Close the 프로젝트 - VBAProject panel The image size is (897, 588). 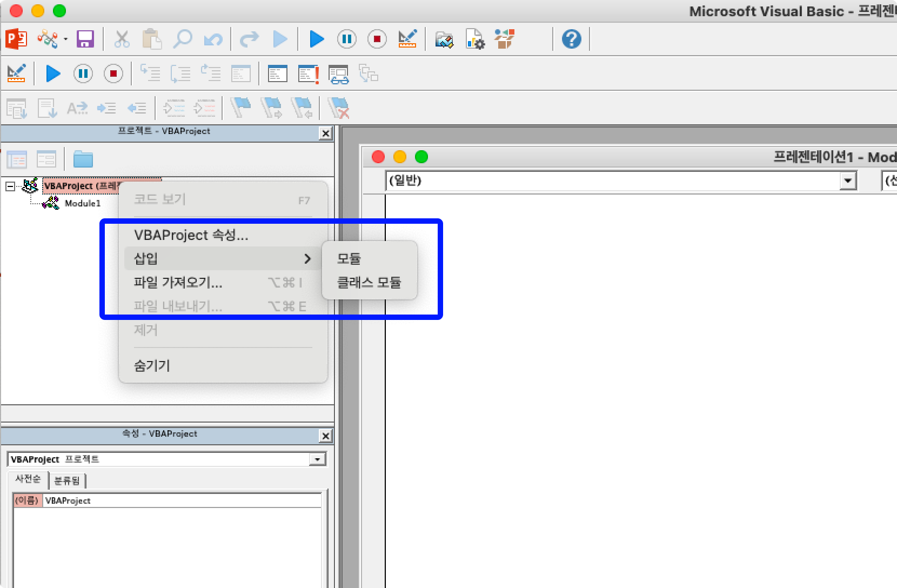coord(325,133)
